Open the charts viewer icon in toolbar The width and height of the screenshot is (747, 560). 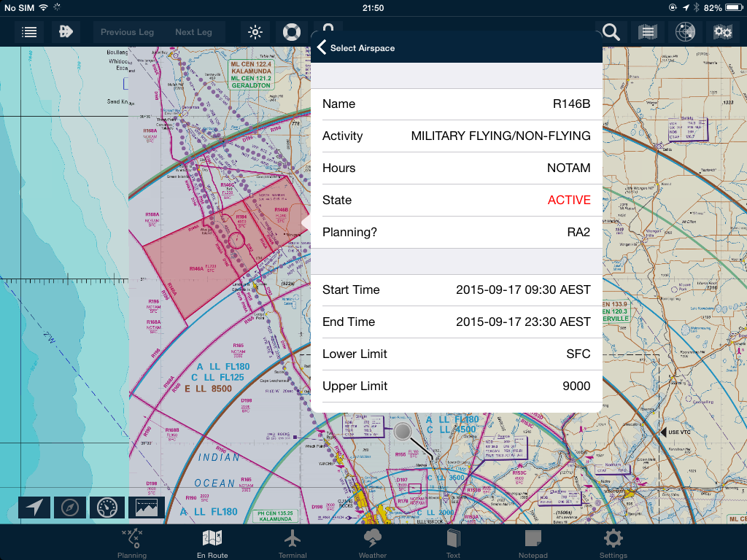(x=647, y=32)
